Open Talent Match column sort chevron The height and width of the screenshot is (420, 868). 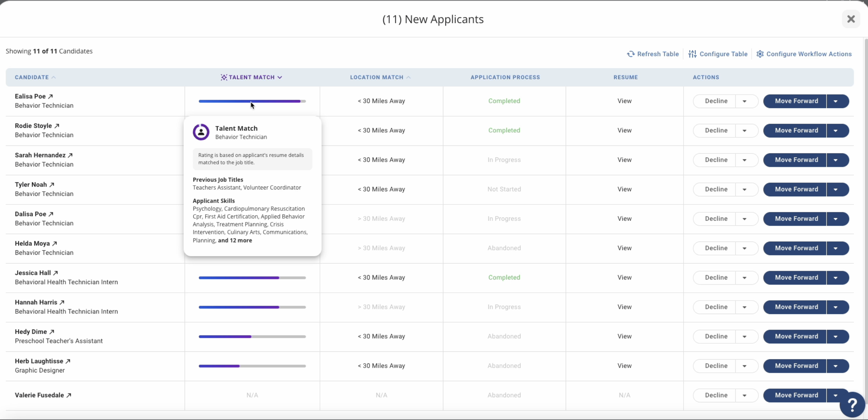(x=280, y=77)
